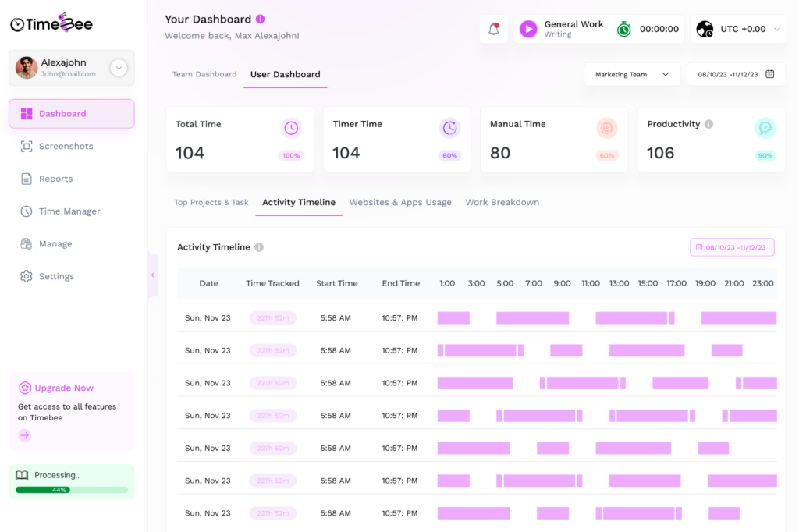
Task: Click the Productivity 90% badge
Action: click(765, 155)
